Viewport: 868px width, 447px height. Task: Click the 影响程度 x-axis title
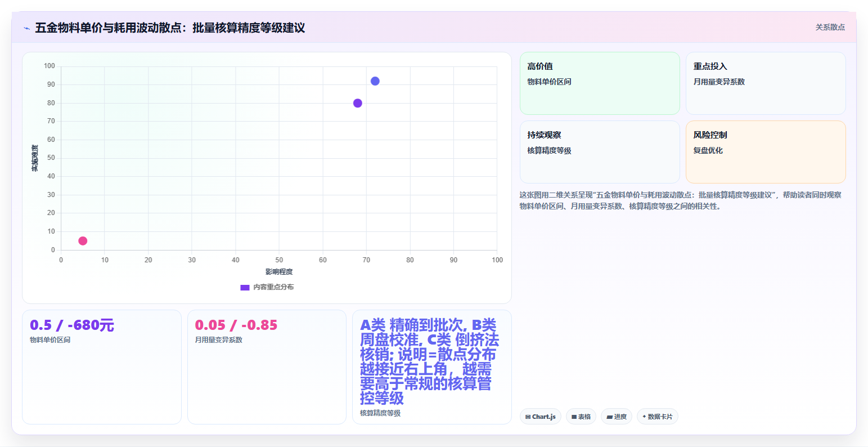click(x=279, y=272)
